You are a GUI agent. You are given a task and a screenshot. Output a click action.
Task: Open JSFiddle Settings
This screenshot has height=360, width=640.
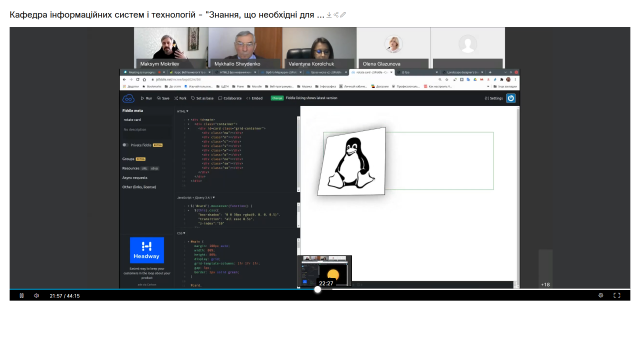point(494,98)
